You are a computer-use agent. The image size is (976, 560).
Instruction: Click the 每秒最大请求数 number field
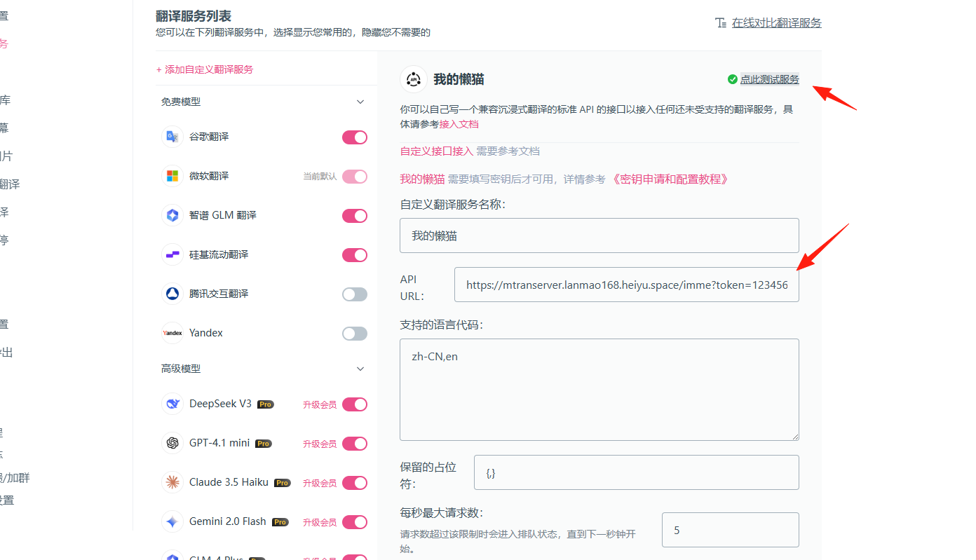point(731,530)
